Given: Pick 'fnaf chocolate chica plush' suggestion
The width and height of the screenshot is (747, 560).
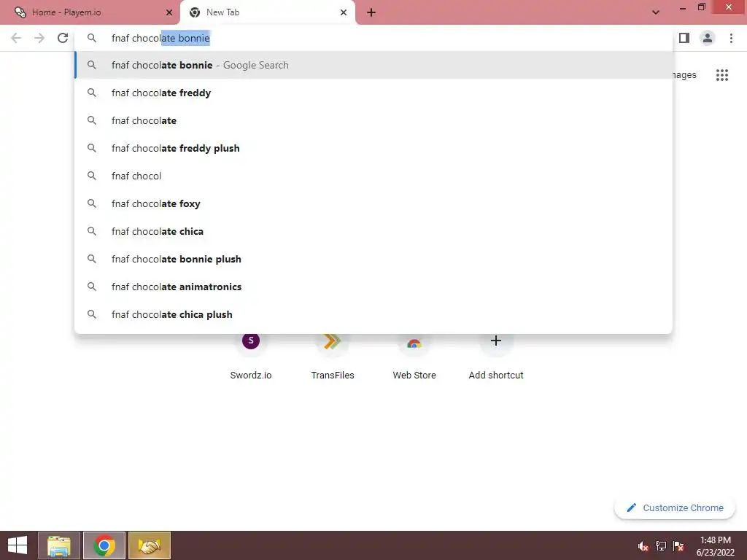Looking at the screenshot, I should pyautogui.click(x=373, y=314).
